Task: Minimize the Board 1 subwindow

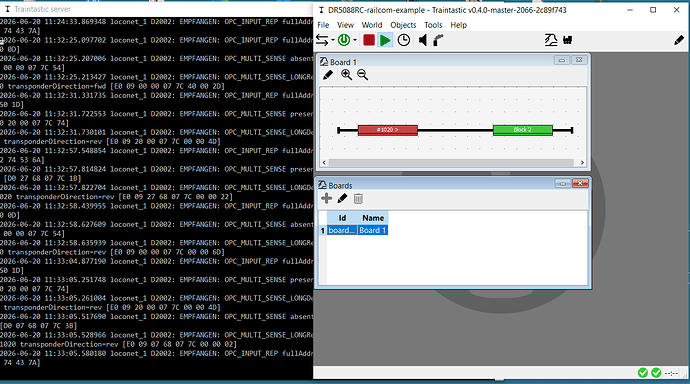Action: pos(562,60)
